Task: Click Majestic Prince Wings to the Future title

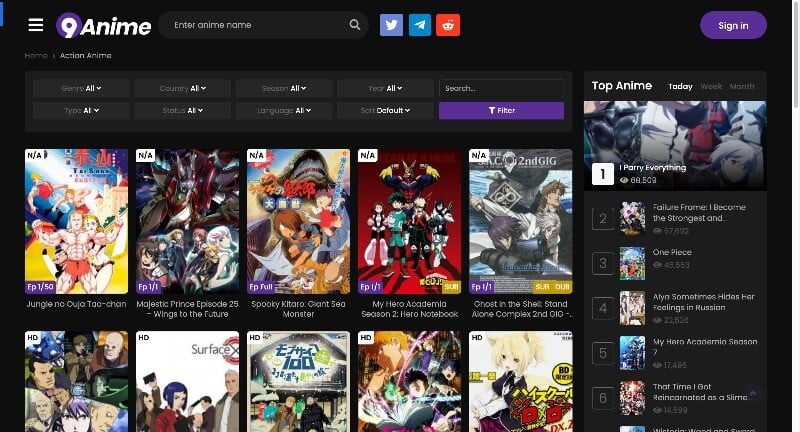Action: pyautogui.click(x=187, y=309)
